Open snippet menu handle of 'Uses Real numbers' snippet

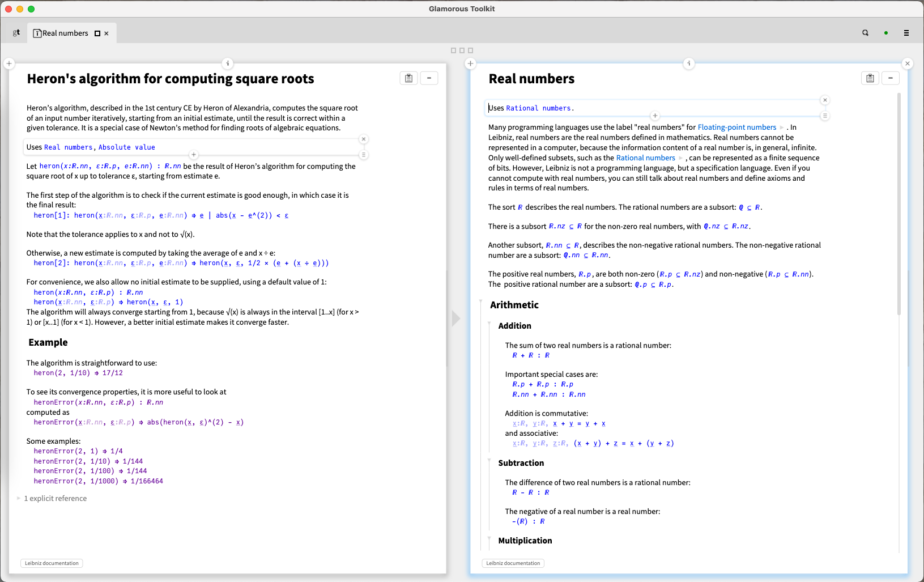364,155
